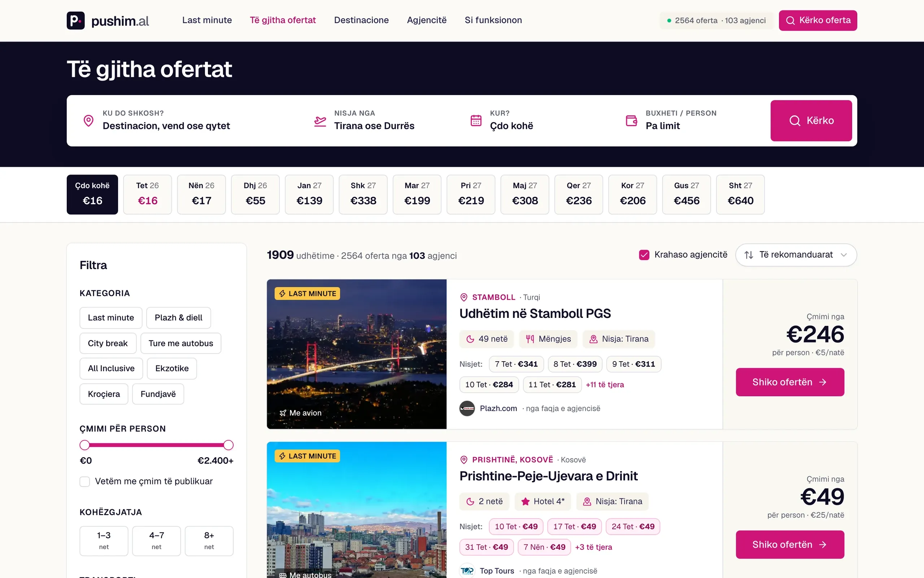
Task: Click the pushim.al logo icon
Action: click(75, 20)
